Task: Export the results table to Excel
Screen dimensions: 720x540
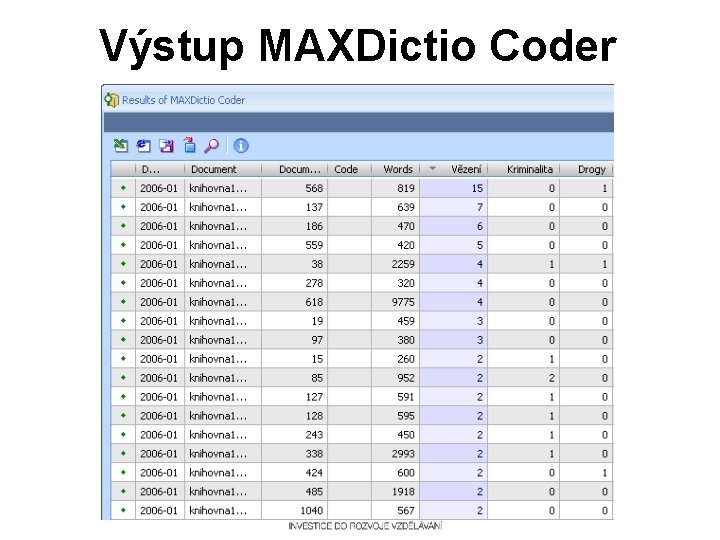Action: coord(121,146)
